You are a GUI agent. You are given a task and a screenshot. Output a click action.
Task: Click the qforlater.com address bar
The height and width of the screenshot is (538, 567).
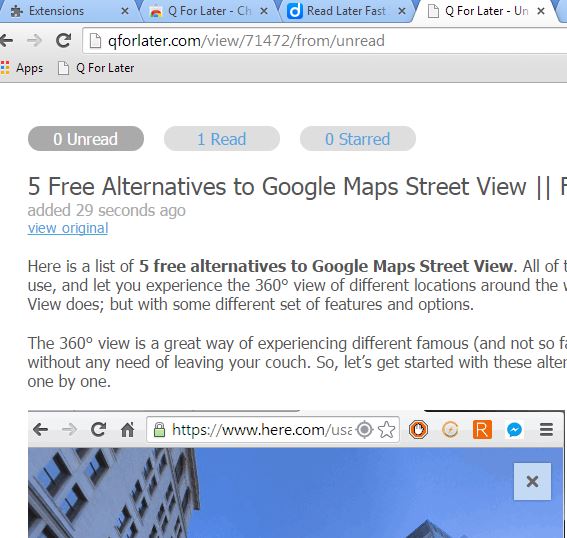(x=324, y=40)
